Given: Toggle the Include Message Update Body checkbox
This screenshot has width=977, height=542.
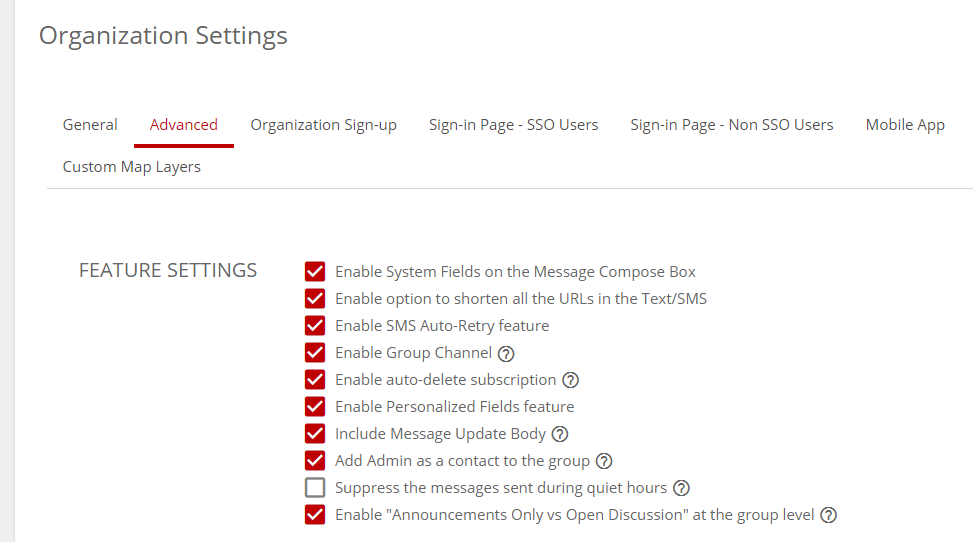Looking at the screenshot, I should (x=315, y=434).
